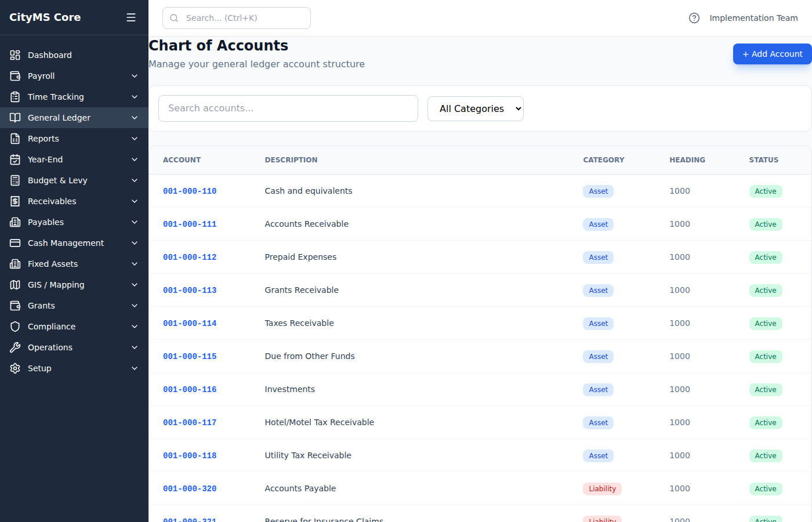Open the GIS / Mapping map icon
812x522 pixels.
[x=14, y=284]
